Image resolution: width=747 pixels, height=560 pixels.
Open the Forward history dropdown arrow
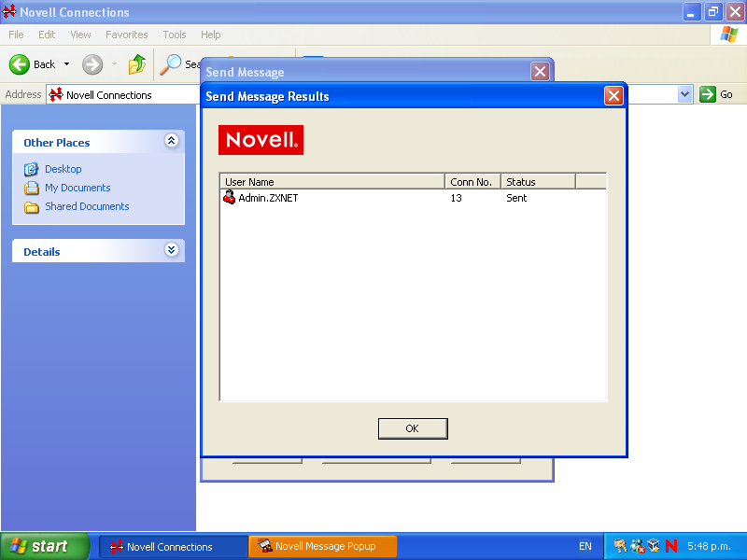[114, 64]
